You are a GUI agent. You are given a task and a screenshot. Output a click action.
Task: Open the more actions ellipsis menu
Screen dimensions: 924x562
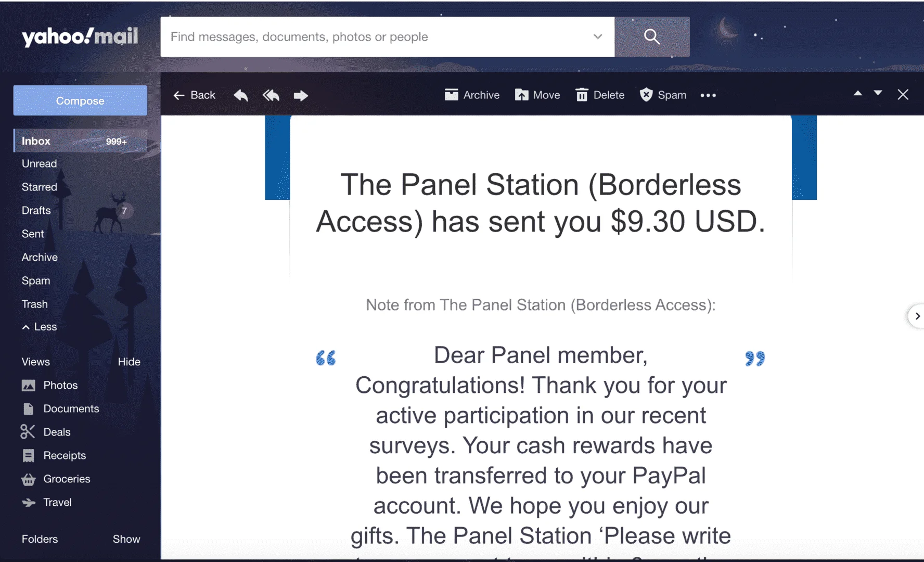(708, 95)
